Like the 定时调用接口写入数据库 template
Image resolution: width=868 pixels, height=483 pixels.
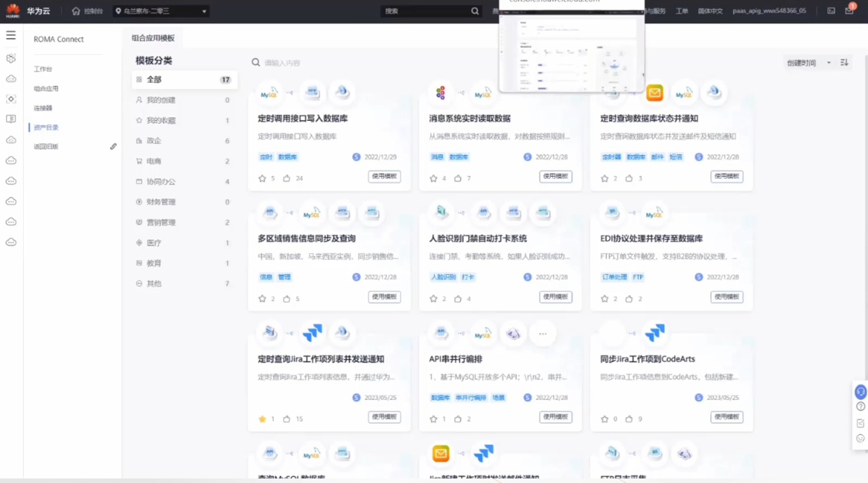[x=287, y=178]
